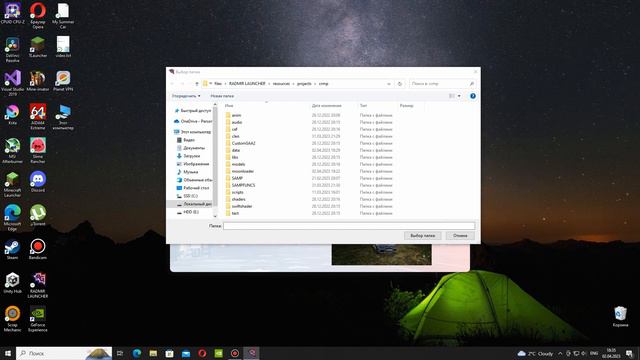Open the MSI Afterburner desktop shortcut
The height and width of the screenshot is (360, 640).
tap(12, 151)
